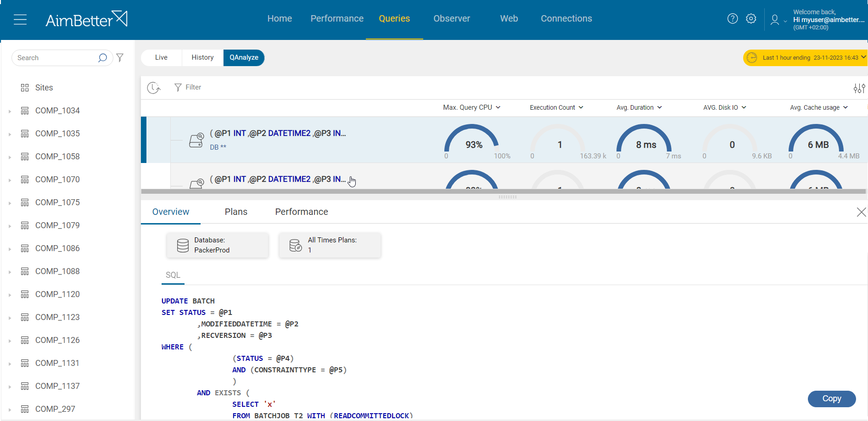Switch to the Live view
The height and width of the screenshot is (421, 868).
point(161,57)
